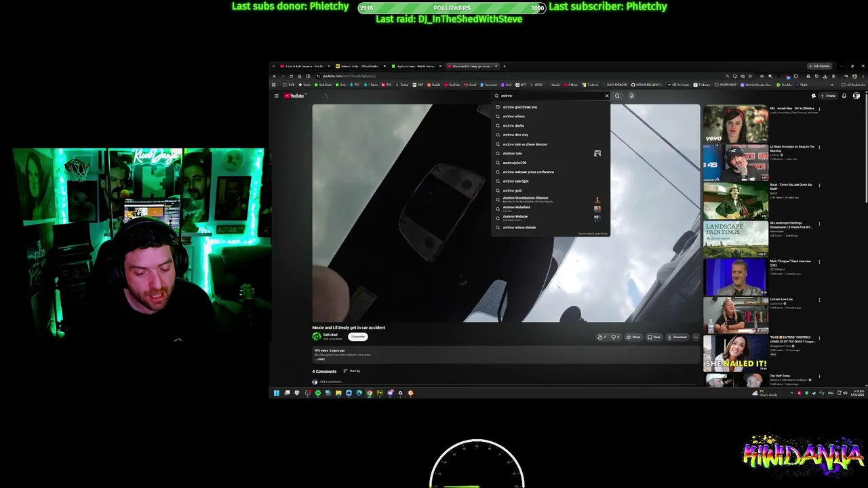Screen dimensions: 868x488
Task: Click the taskbar clock and date
Action: pyautogui.click(x=859, y=393)
